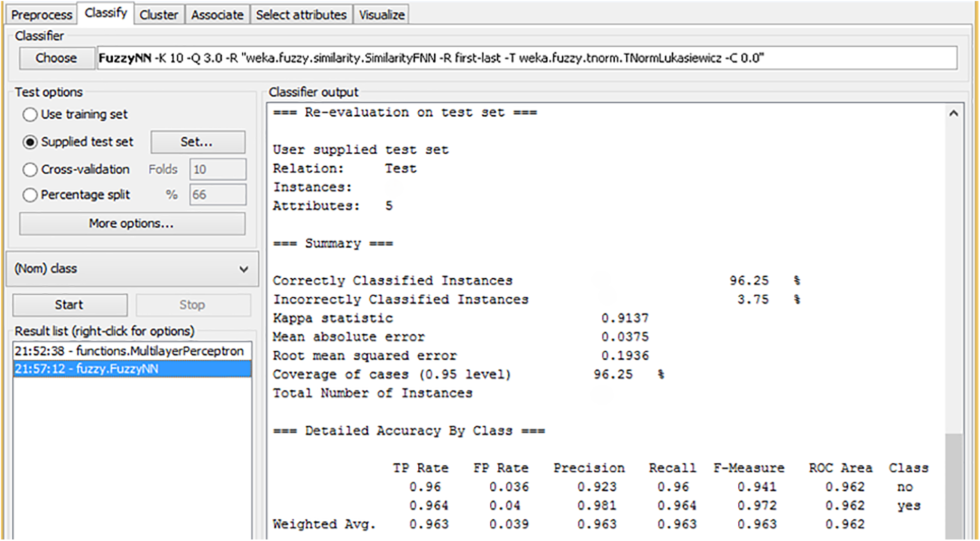
Task: Click the classifier output scroll up arrow
Action: [953, 114]
